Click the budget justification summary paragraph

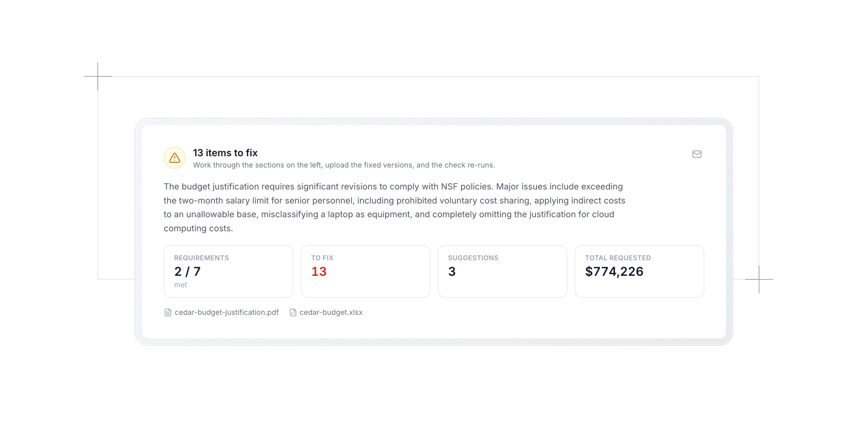click(x=395, y=207)
